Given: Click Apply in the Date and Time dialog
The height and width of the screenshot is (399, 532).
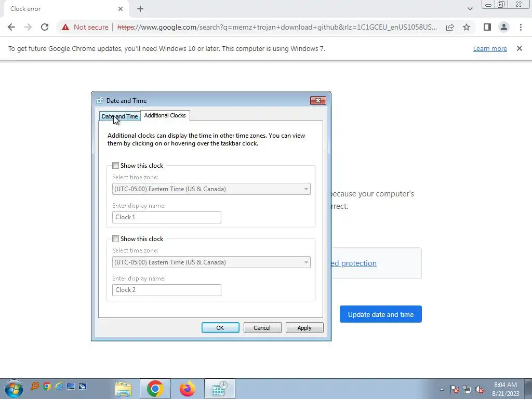Looking at the screenshot, I should 304,328.
